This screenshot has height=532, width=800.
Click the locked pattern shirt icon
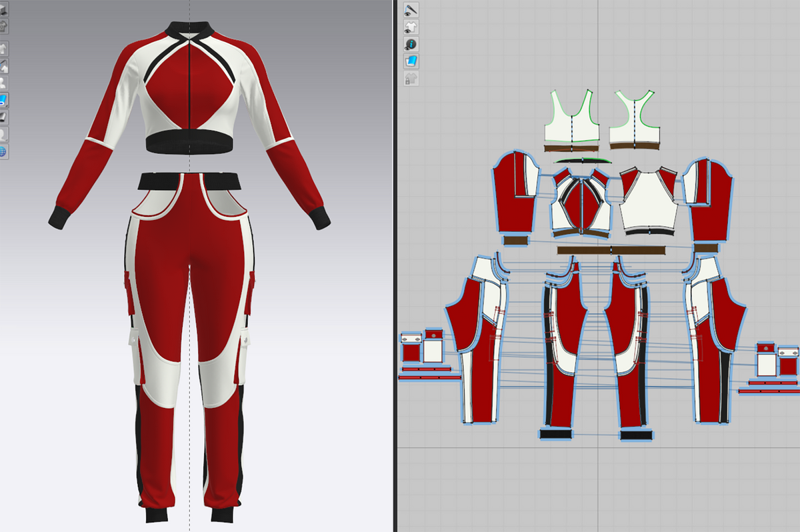[x=411, y=79]
